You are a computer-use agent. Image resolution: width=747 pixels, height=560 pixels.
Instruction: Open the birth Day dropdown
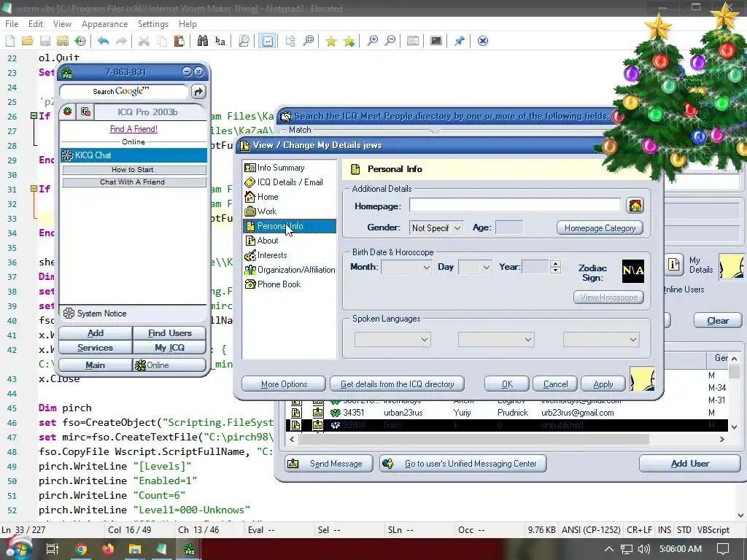coord(475,268)
